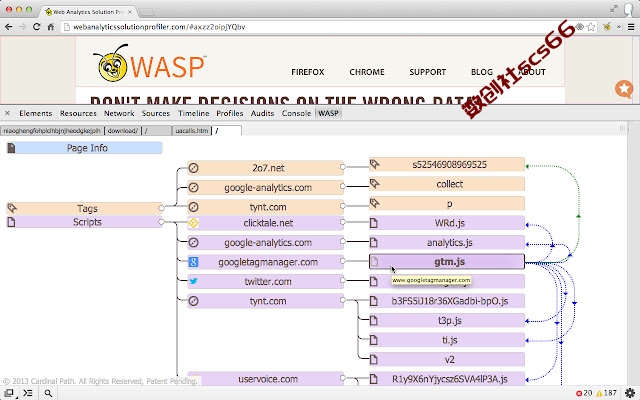Viewport: 640px width, 400px height.
Task: Toggle the google-analytics.com tags expander circle
Action: [x=343, y=187]
